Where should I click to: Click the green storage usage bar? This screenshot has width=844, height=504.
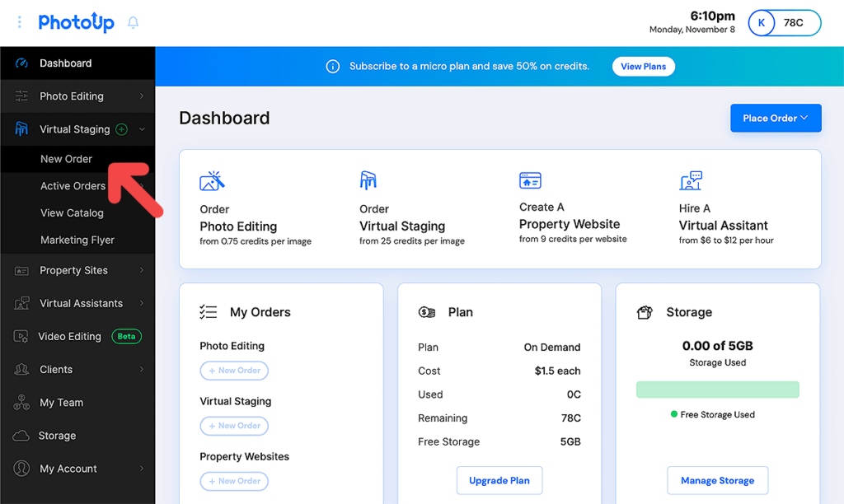click(718, 390)
